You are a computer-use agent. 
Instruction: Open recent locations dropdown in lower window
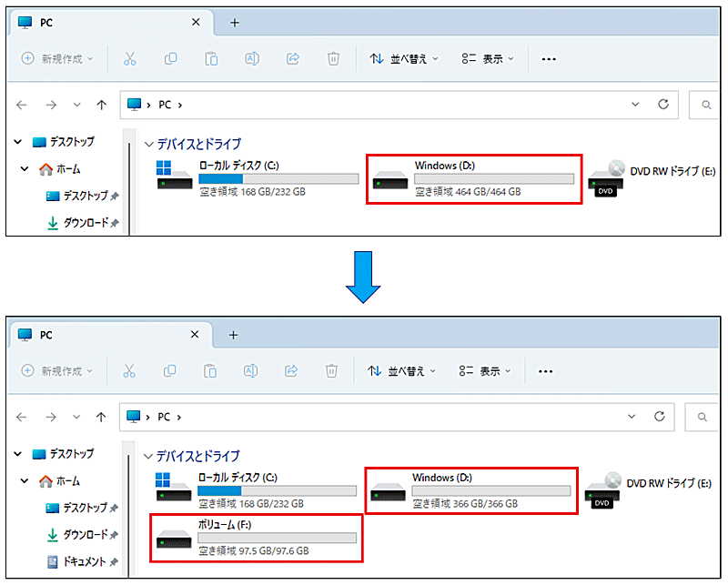pos(76,417)
